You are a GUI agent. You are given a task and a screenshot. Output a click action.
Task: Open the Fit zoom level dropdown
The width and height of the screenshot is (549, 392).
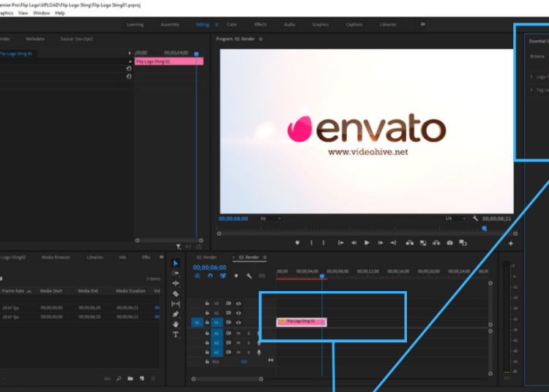270,219
